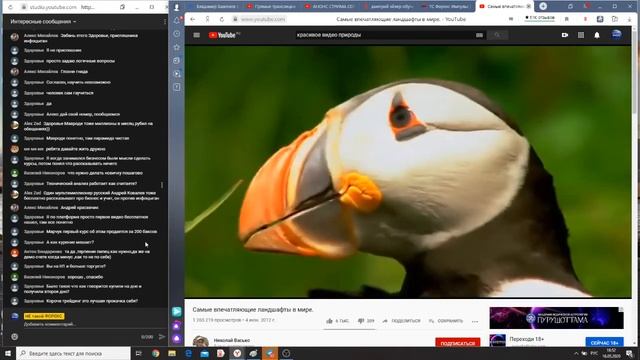
Task: Click the YouTube search magnifier button
Action: point(497,35)
